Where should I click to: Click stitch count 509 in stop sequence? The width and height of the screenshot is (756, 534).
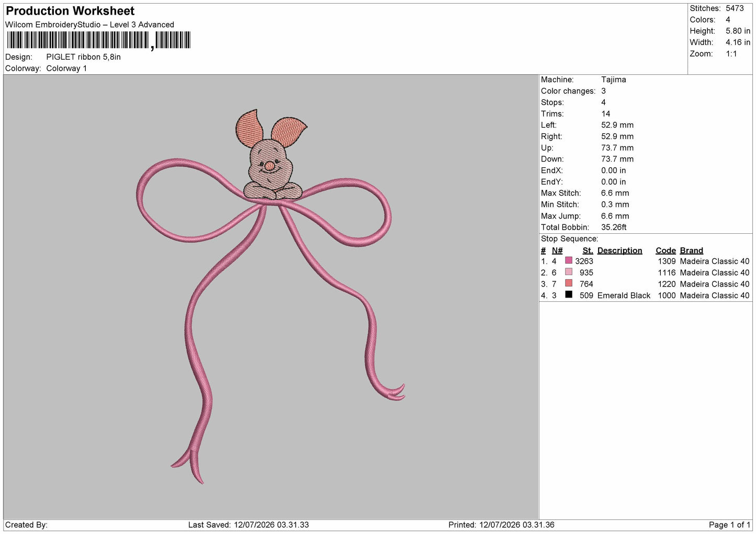[586, 296]
